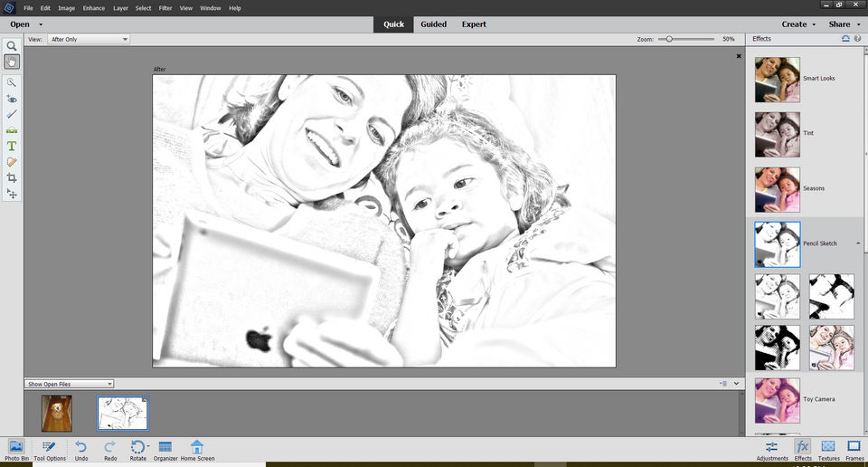Screen dimensions: 868x467
Task: Click the Share button
Action: [x=843, y=24]
